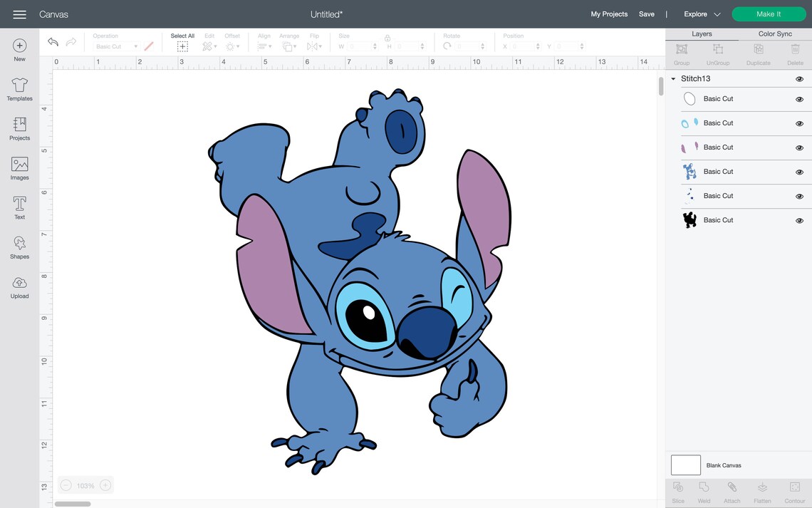Select the Upload tool

[x=19, y=286]
